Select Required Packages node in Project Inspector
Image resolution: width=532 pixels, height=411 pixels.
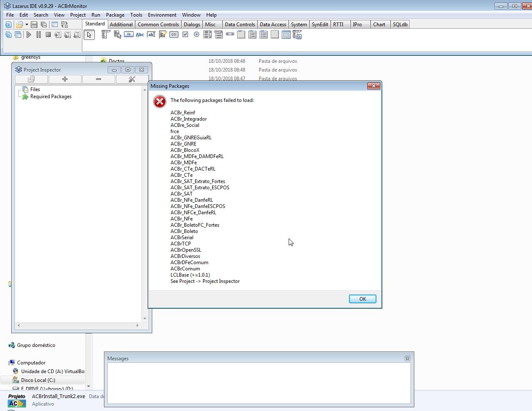pos(51,97)
